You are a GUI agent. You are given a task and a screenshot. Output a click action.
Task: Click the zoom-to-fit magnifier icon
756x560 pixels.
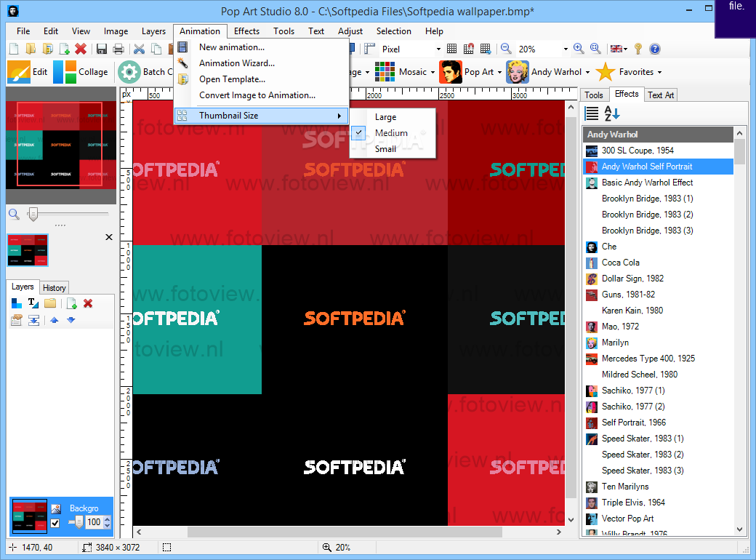595,49
